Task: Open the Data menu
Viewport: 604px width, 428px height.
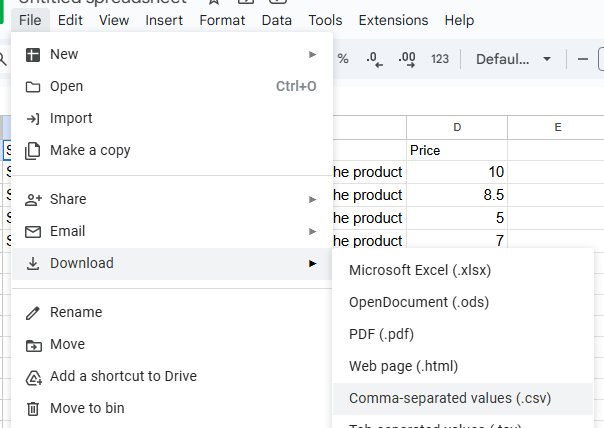Action: tap(277, 20)
